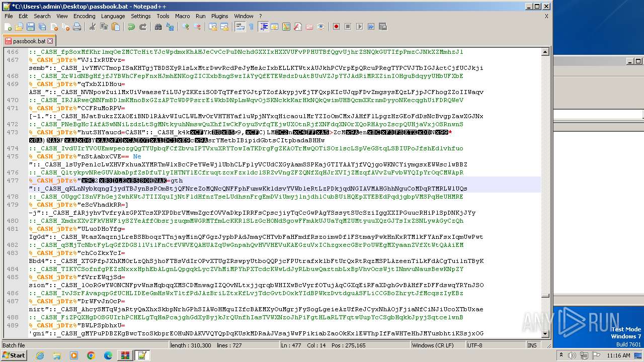Click the Synchronize Vertical Scrolling icon

[213, 27]
